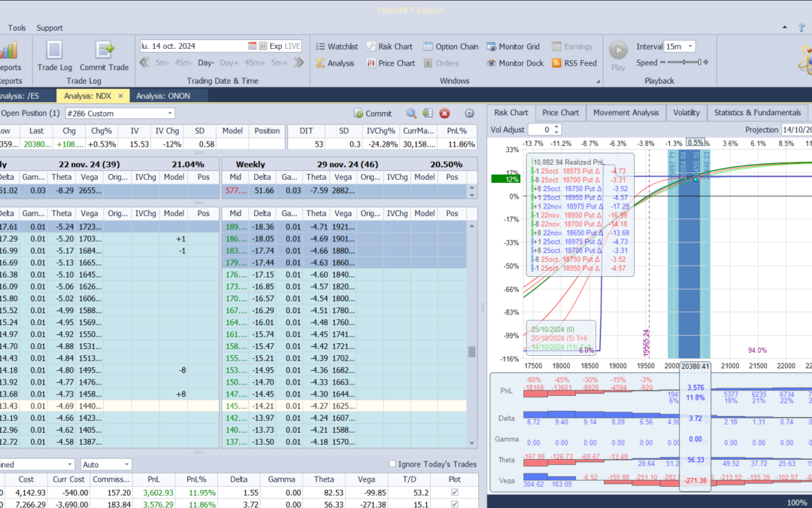Click the Commit button
812x508 pixels.
click(373, 114)
